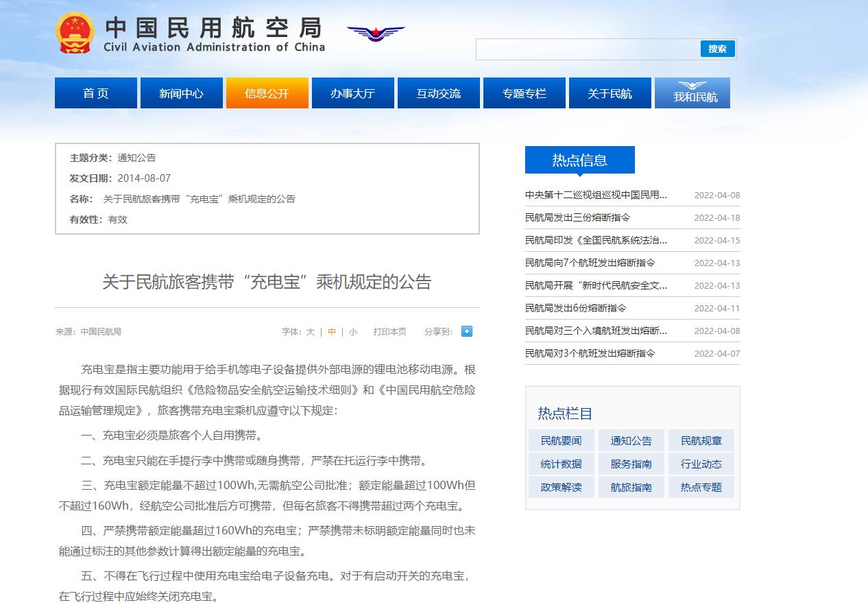Select large font size 大
Image resolution: width=868 pixels, height=607 pixels.
pyautogui.click(x=310, y=331)
